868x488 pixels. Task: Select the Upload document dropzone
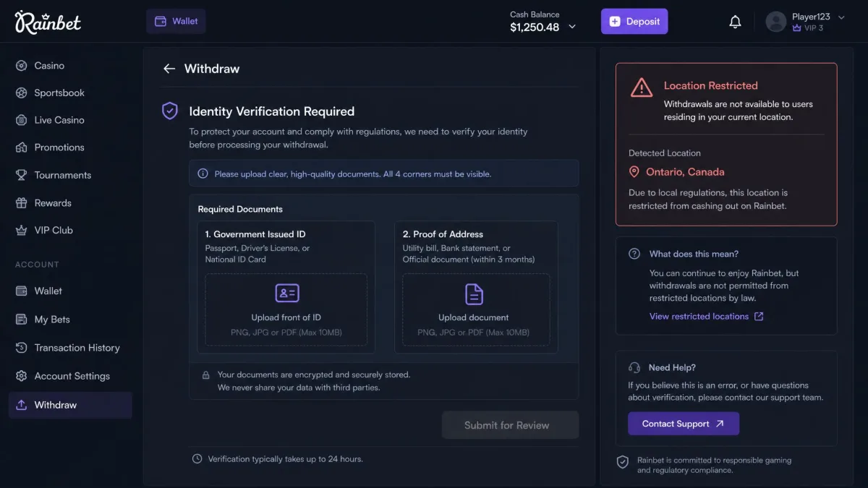(476, 309)
